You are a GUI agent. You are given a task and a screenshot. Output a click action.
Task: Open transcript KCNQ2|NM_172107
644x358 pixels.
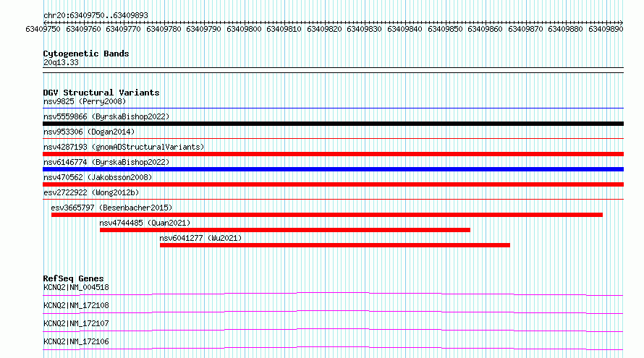point(76,323)
